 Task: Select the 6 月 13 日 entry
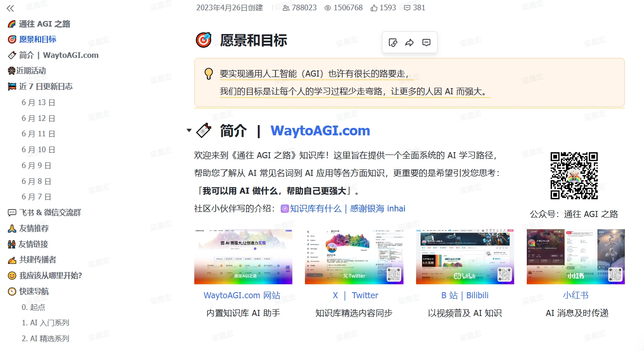pos(38,102)
